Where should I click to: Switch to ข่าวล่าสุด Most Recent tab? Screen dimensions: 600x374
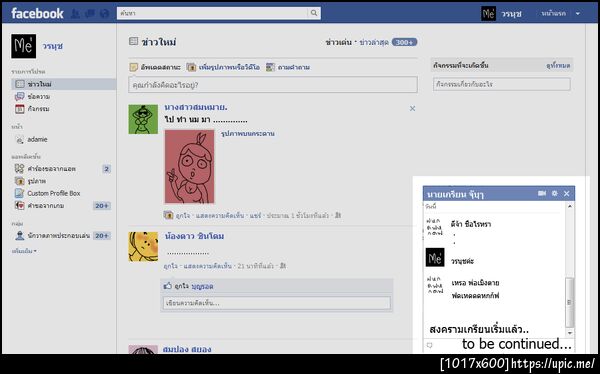pyautogui.click(x=374, y=42)
